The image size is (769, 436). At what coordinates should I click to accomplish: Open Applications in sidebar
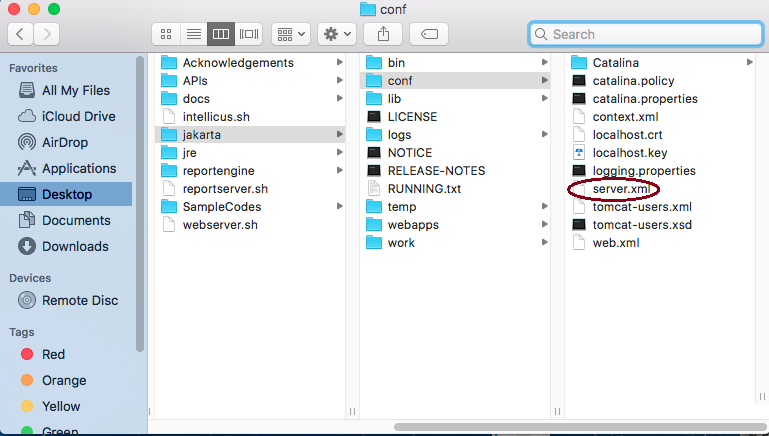coord(66,169)
